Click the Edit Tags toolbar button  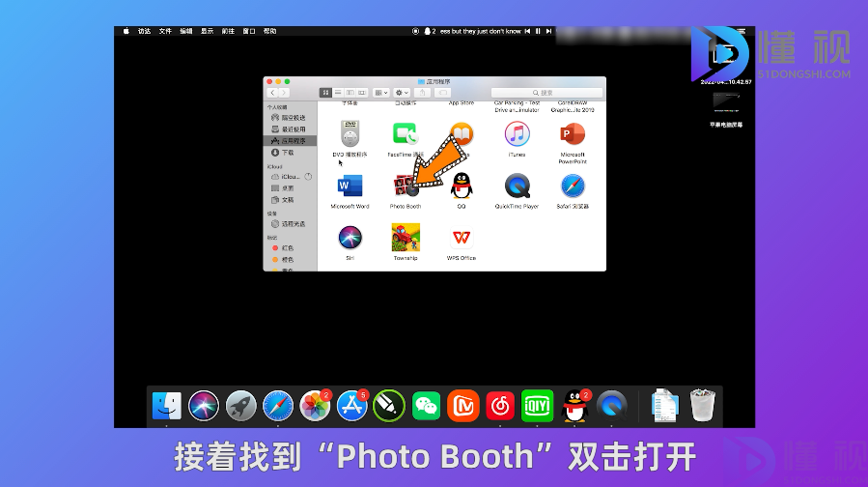point(443,93)
